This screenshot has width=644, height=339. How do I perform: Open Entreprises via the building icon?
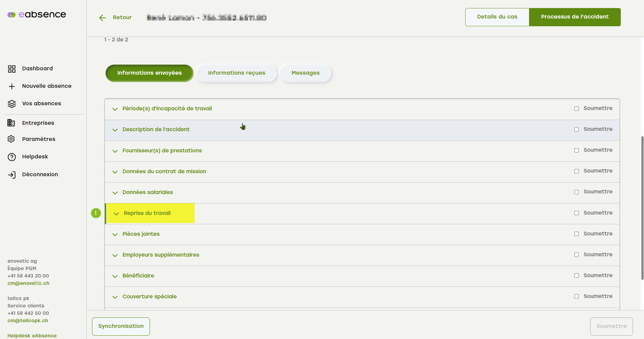[11, 123]
